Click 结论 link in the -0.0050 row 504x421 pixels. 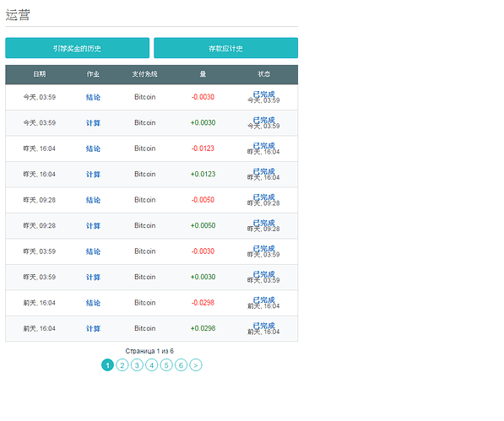pyautogui.click(x=93, y=200)
